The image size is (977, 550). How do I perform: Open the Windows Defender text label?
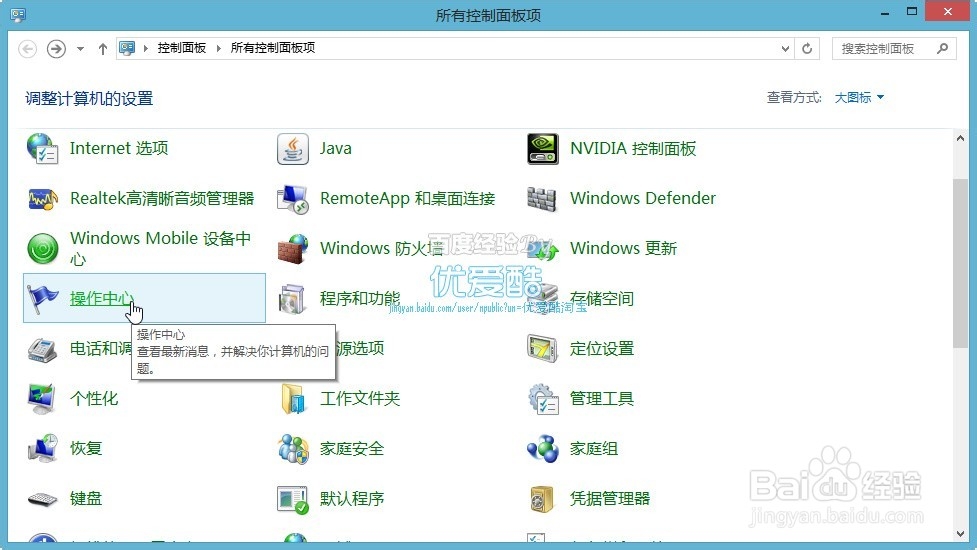[x=642, y=199]
